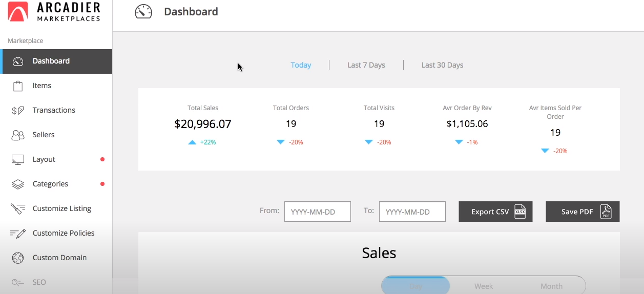
Task: Click the To date input field
Action: coord(412,212)
